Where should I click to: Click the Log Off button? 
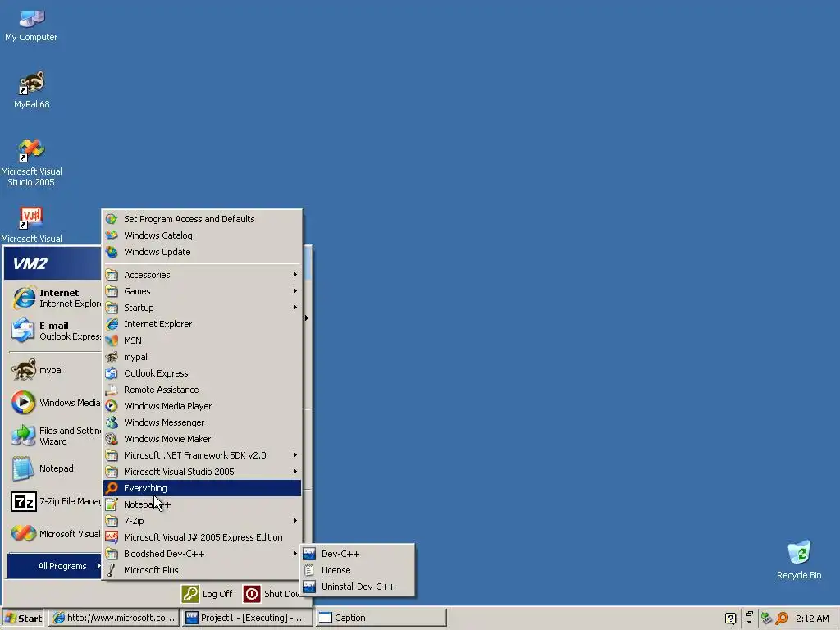click(208, 594)
